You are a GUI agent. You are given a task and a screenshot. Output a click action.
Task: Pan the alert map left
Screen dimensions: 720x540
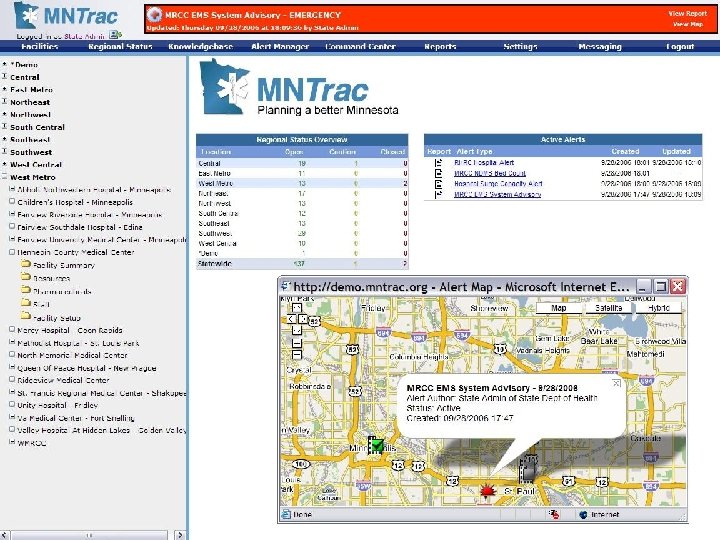(x=292, y=319)
